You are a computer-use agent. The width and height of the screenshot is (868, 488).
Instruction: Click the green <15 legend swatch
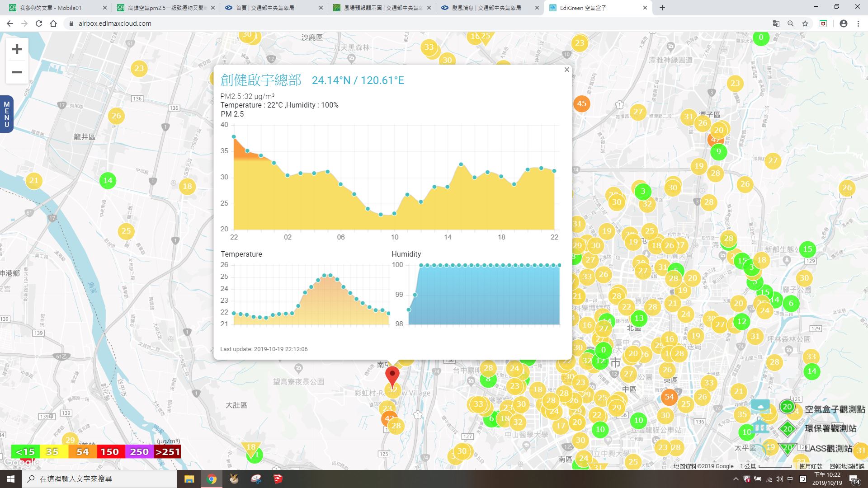click(25, 451)
